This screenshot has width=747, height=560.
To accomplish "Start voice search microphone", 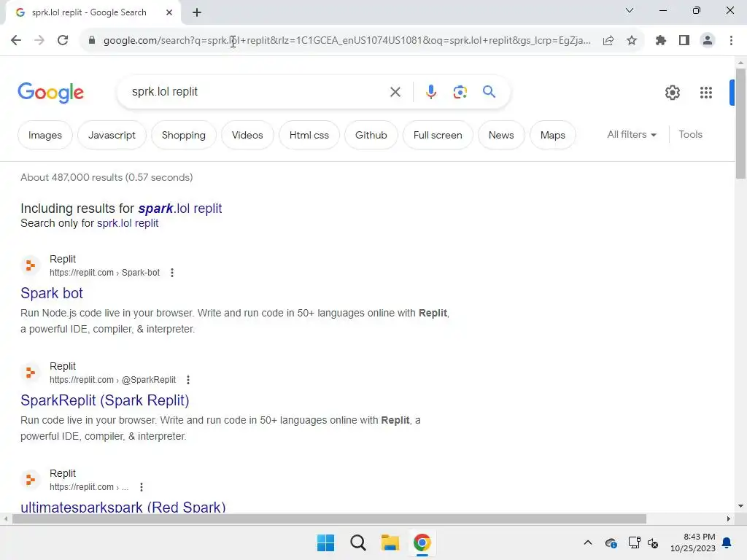I will tap(430, 92).
